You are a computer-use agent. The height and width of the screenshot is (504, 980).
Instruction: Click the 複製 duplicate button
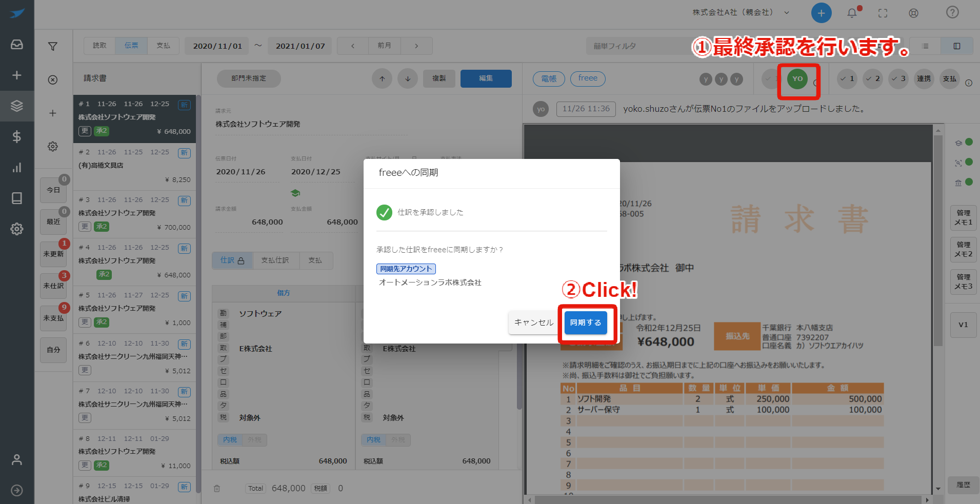click(x=439, y=78)
